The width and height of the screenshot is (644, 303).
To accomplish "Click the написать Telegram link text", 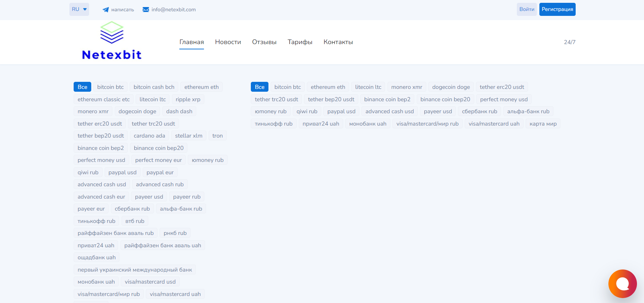I will pyautogui.click(x=123, y=10).
